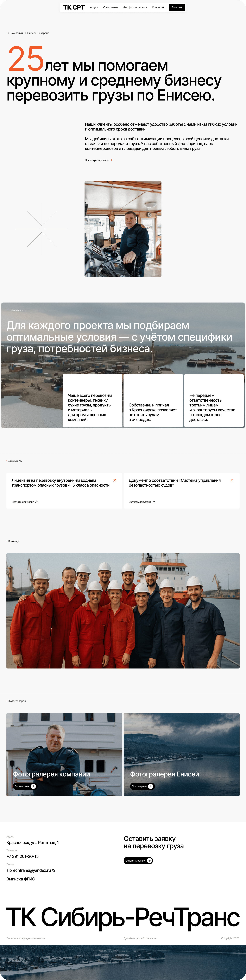Navigate to Контакты in the header
The width and height of the screenshot is (246, 980).
[x=158, y=7]
